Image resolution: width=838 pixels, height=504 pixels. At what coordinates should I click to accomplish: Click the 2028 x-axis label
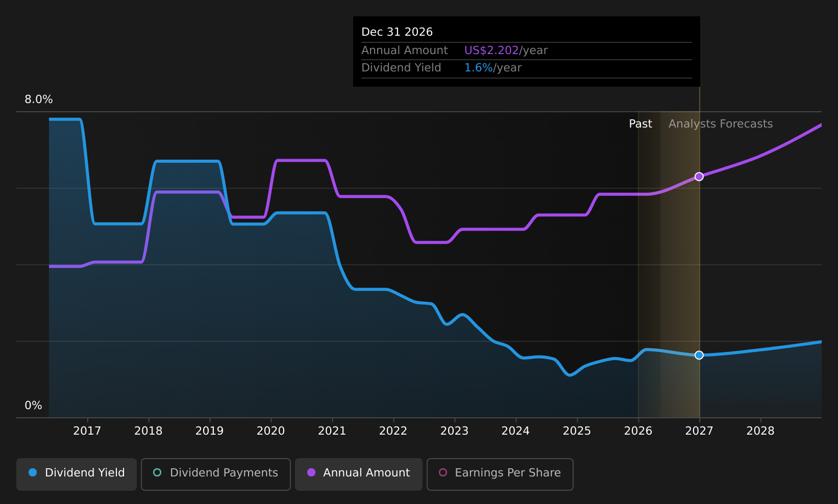point(761,431)
